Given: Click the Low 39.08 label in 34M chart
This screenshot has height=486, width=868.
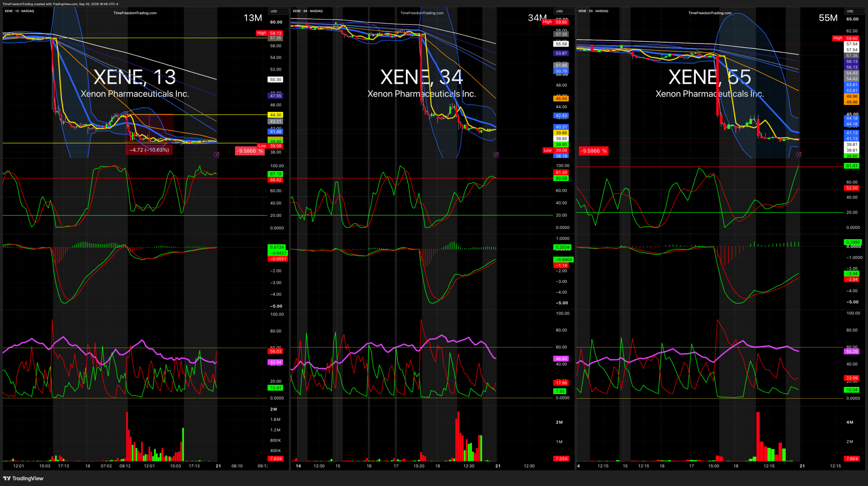Looking at the screenshot, I should pyautogui.click(x=556, y=150).
